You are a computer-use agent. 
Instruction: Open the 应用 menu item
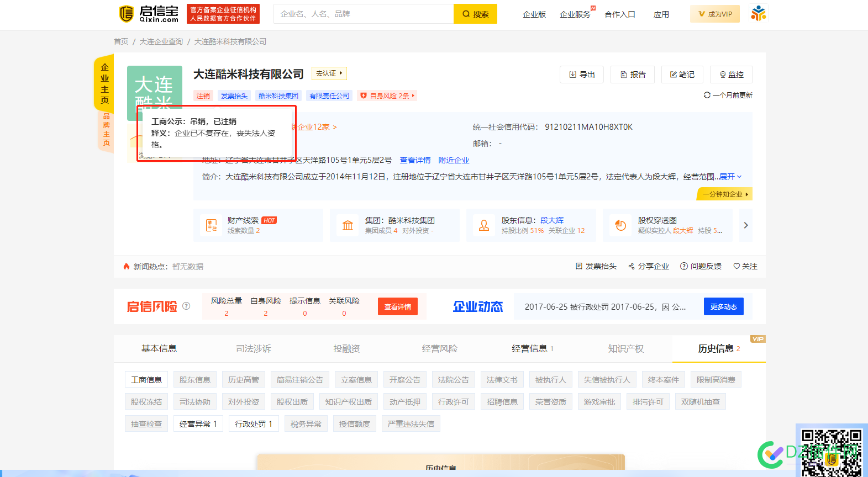(661, 14)
